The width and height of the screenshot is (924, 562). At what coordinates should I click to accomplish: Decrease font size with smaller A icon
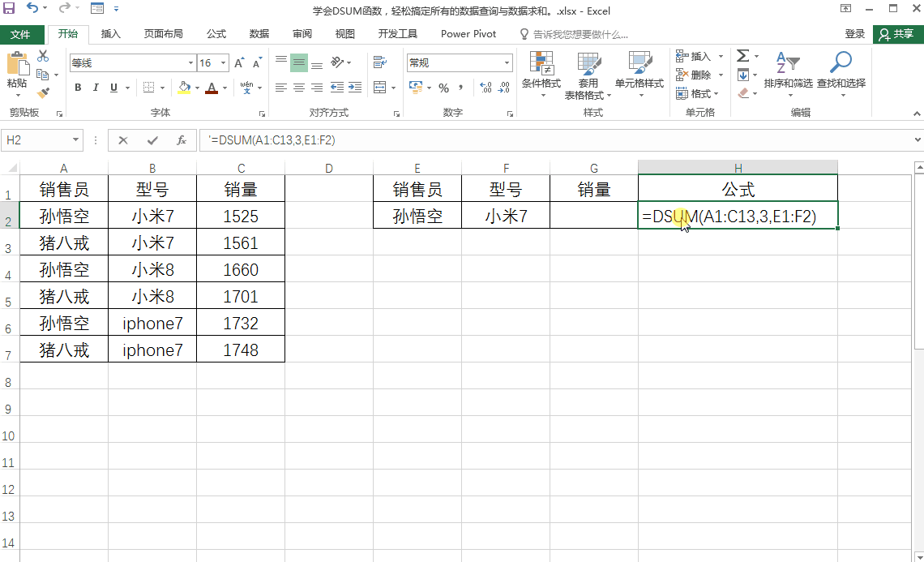point(257,63)
